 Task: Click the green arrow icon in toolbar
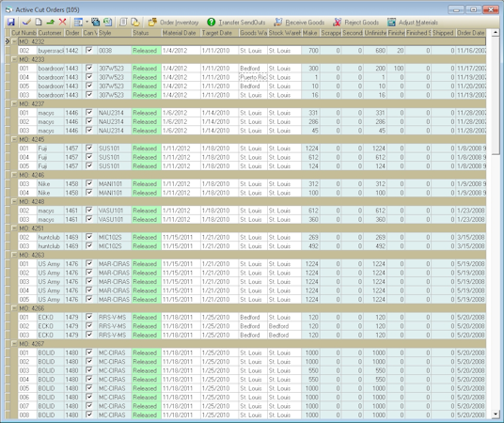coord(50,23)
